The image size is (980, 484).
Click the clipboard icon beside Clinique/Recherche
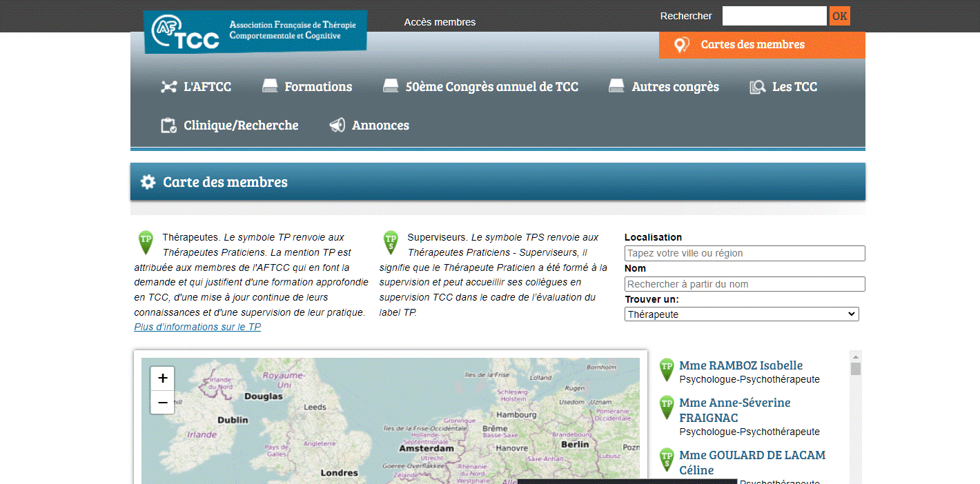[x=168, y=125]
